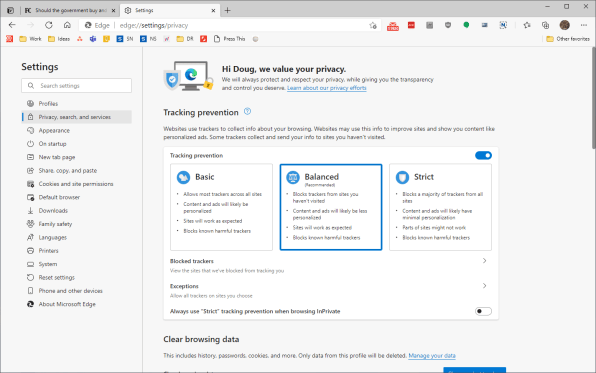The height and width of the screenshot is (373, 596).
Task: Select Privacy, search, and services in sidebar
Action: [x=76, y=117]
